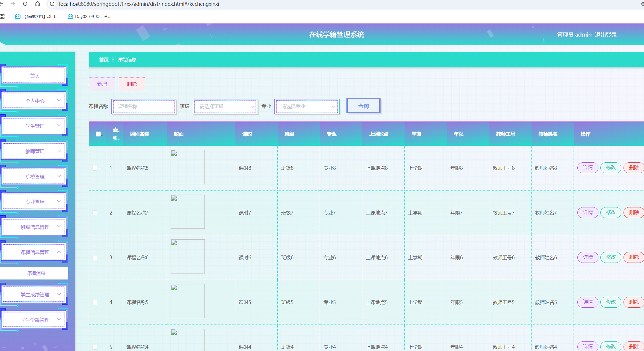Click 修改 for 课程名称7
Viewport: 644px width, 351px height.
[611, 212]
